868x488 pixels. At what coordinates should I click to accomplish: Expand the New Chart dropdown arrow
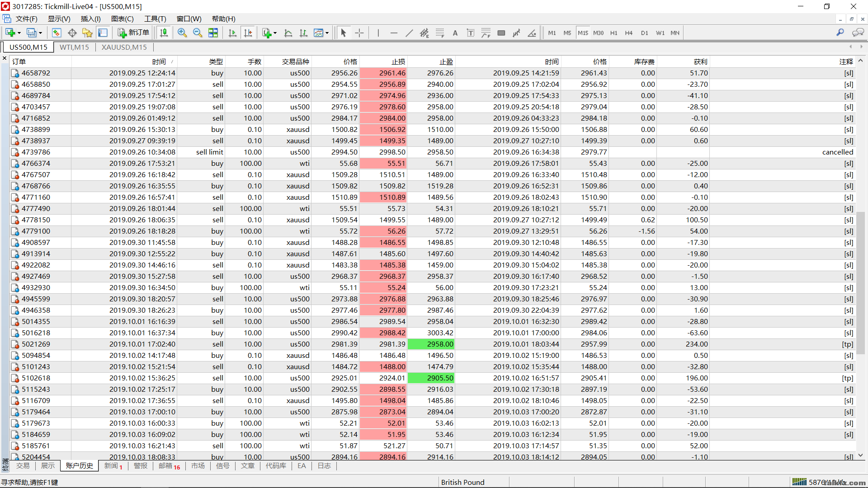point(19,33)
